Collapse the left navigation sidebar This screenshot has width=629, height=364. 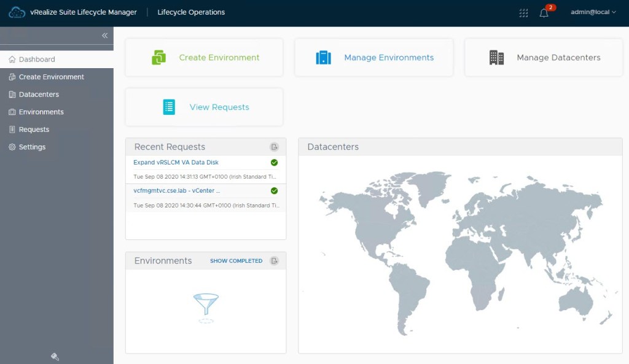click(104, 36)
